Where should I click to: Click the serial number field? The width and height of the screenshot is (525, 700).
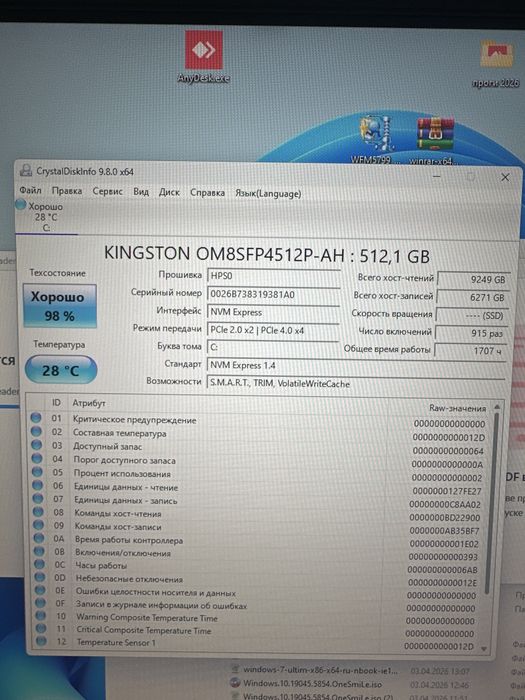coord(273,294)
